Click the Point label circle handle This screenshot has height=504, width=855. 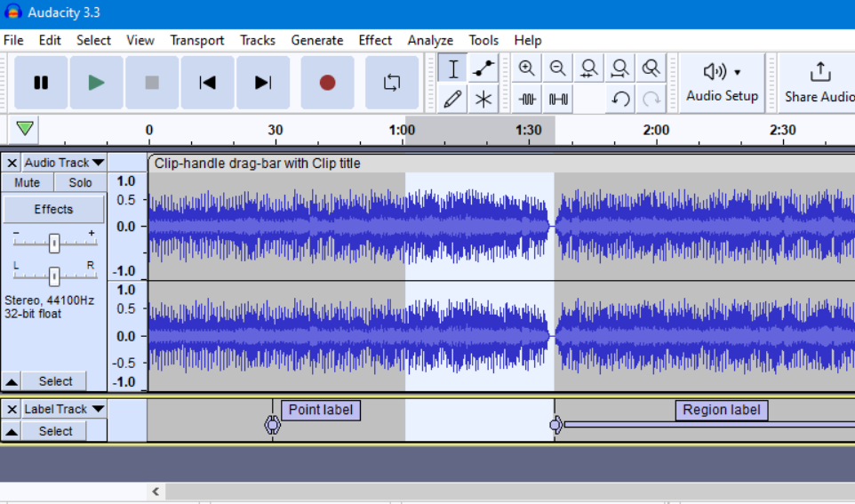coord(273,425)
